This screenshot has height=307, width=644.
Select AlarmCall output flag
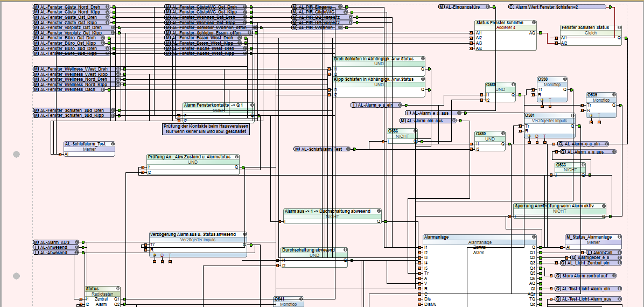click(x=601, y=253)
